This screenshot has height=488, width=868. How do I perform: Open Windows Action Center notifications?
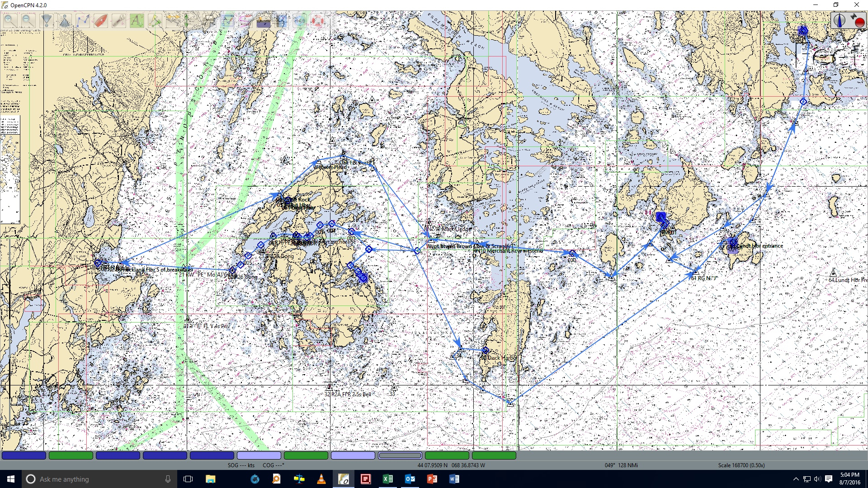click(829, 479)
